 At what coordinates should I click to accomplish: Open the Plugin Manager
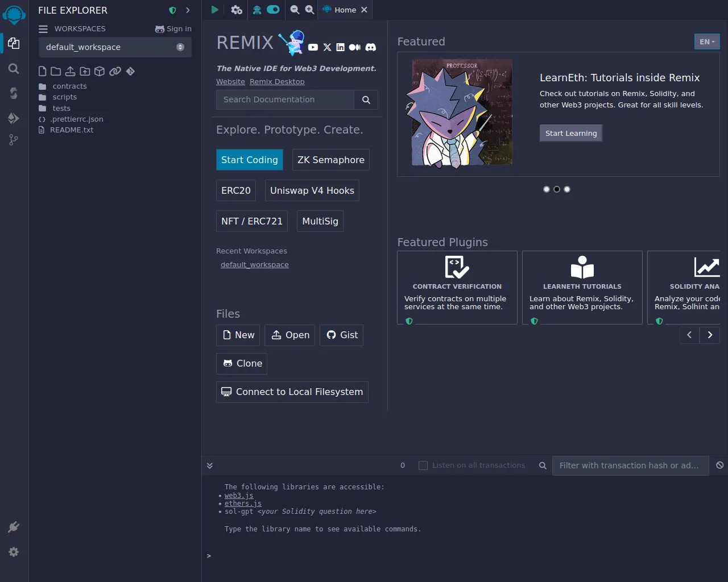14,527
